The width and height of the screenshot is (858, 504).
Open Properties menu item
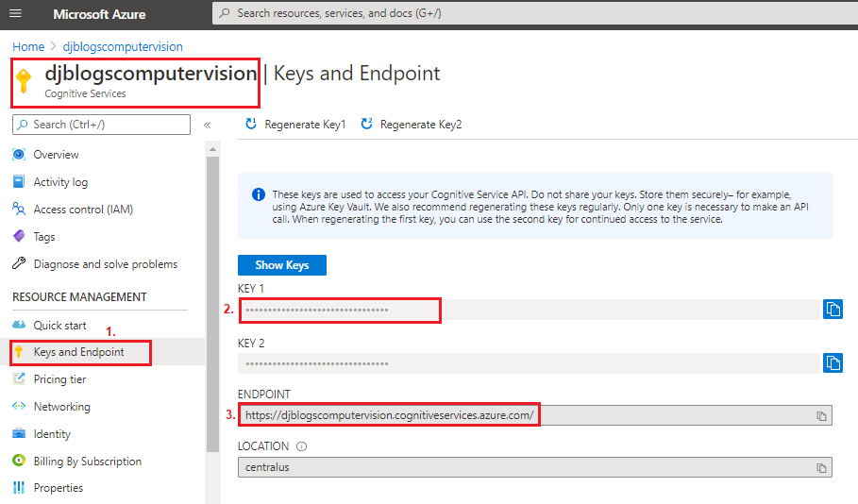58,488
